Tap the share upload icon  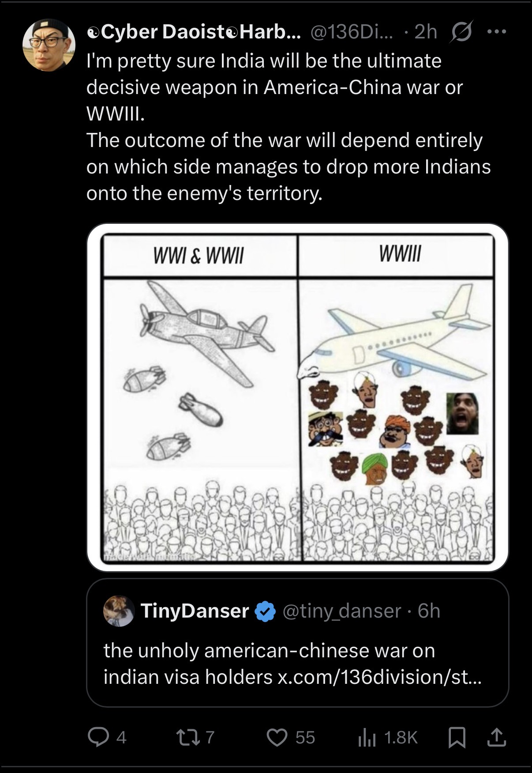[x=496, y=737]
